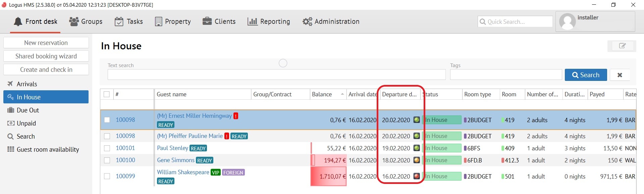The height and width of the screenshot is (194, 644).
Task: Click the Departure date column header
Action: [x=399, y=94]
